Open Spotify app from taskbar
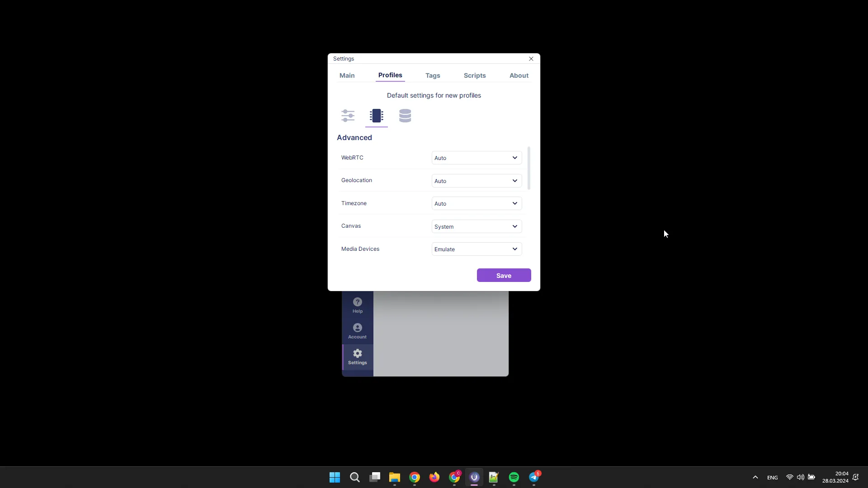Image resolution: width=868 pixels, height=488 pixels. point(514,477)
